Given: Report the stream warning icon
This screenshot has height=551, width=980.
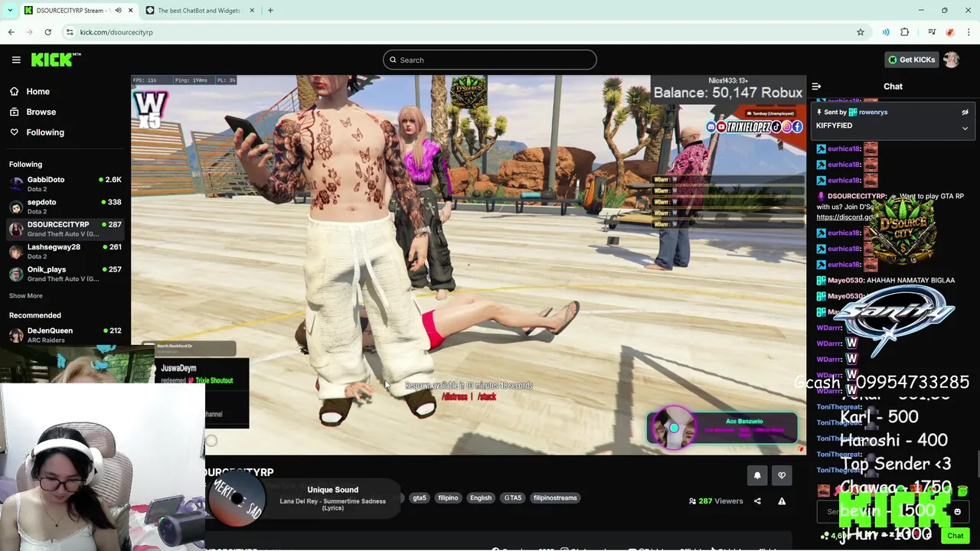Looking at the screenshot, I should tap(782, 501).
